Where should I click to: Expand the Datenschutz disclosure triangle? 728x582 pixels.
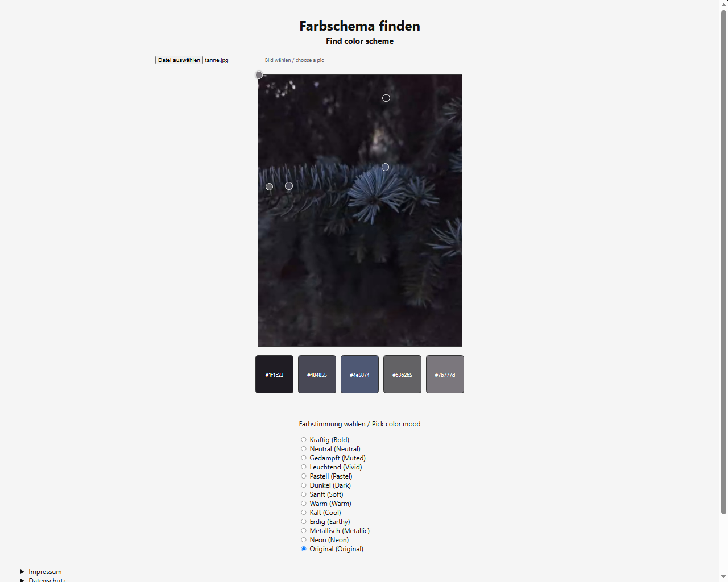coord(22,580)
